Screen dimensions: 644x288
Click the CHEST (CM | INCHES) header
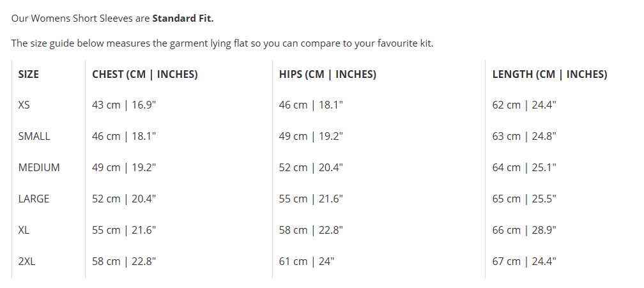144,74
